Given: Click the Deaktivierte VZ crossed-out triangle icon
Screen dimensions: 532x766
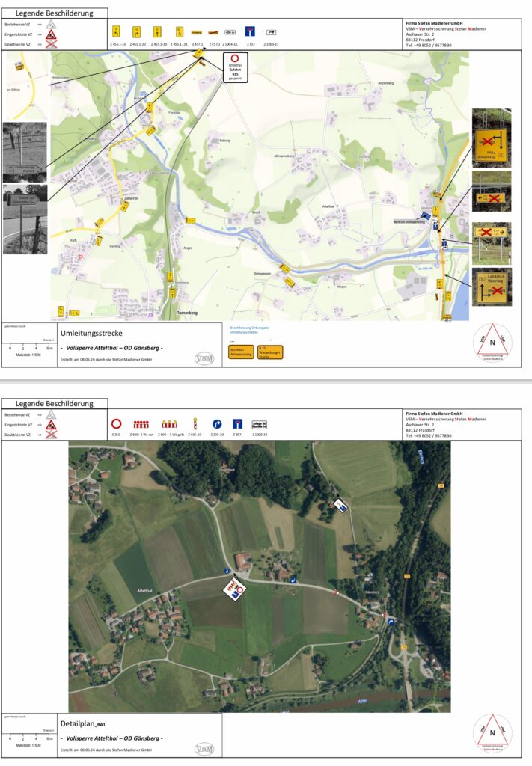Looking at the screenshot, I should (52, 44).
